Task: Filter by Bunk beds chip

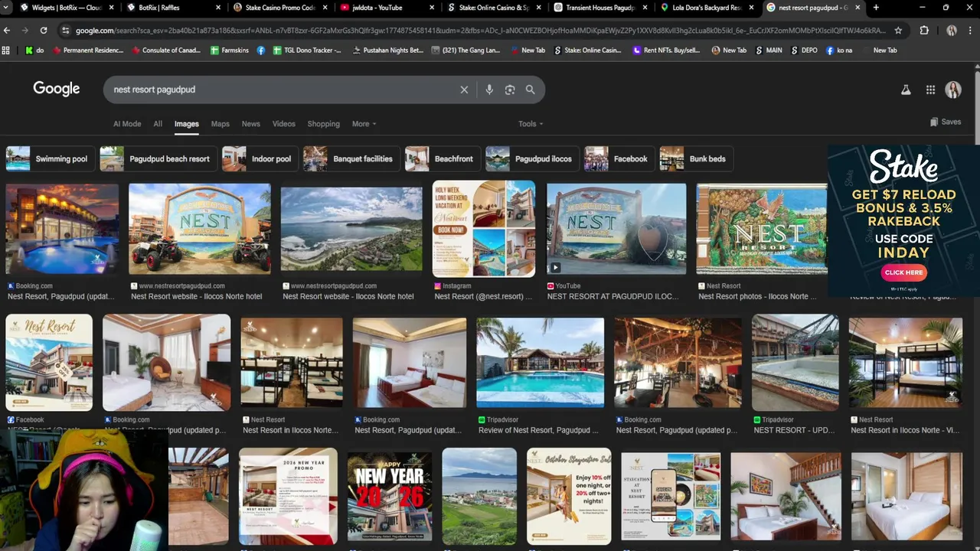Action: 696,159
